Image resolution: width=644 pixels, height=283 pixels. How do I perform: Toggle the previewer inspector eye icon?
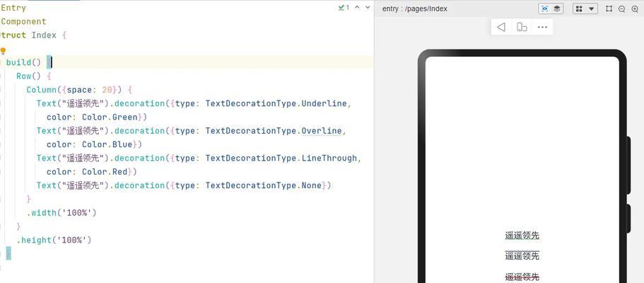click(x=544, y=8)
